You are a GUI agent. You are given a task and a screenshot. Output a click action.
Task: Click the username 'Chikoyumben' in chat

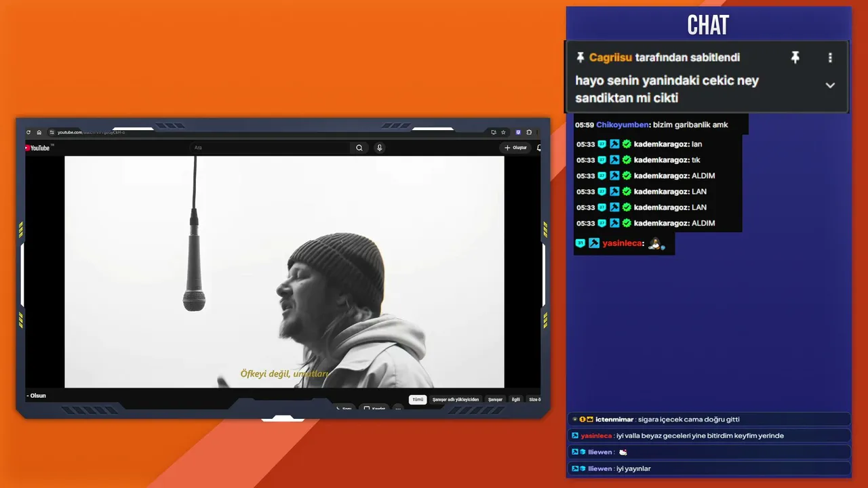[x=623, y=125]
